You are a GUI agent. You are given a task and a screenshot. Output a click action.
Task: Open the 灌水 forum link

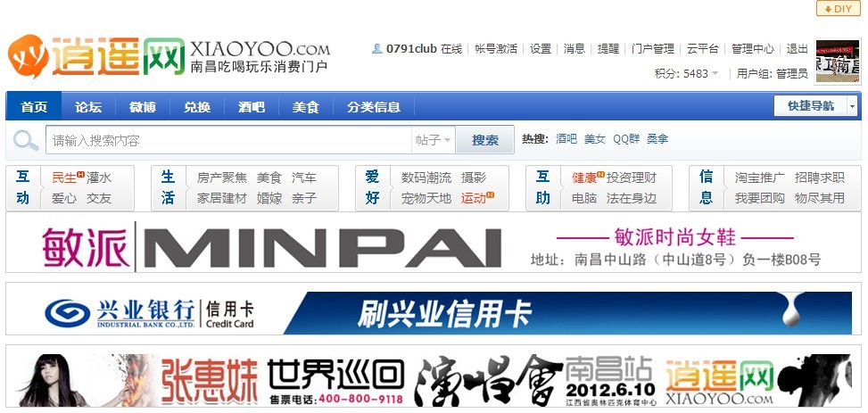click(x=98, y=178)
